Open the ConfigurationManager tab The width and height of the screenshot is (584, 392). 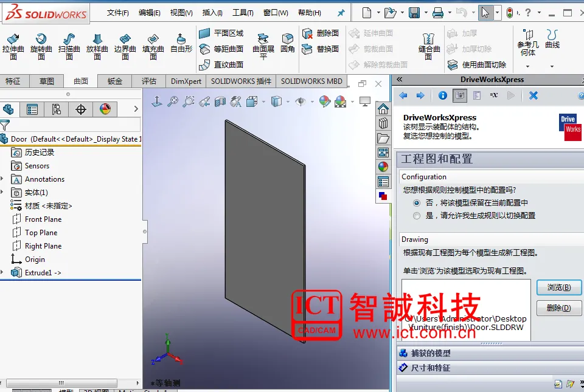point(56,109)
